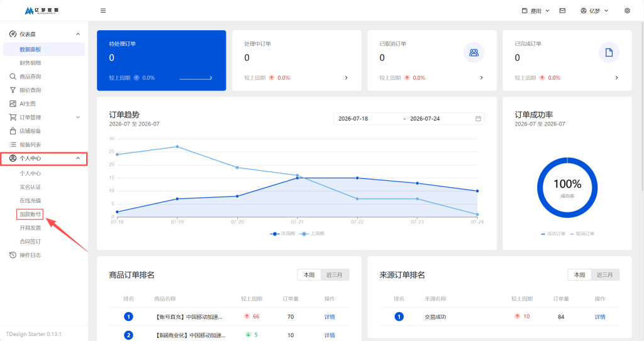Open 数据面板 in the sidebar
Viewport: 644px width, 341px height.
[44, 49]
